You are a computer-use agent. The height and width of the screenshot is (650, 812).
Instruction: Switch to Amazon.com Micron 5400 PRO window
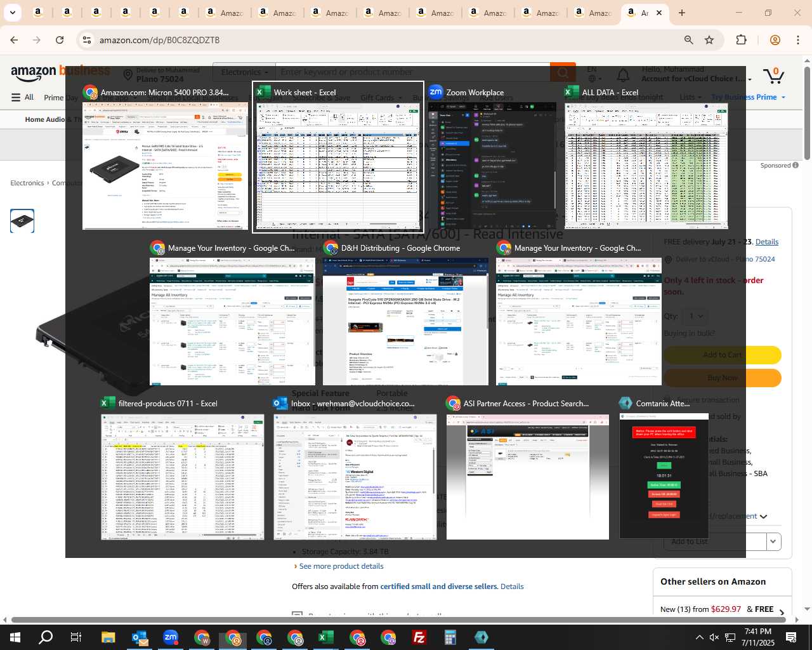[165, 156]
